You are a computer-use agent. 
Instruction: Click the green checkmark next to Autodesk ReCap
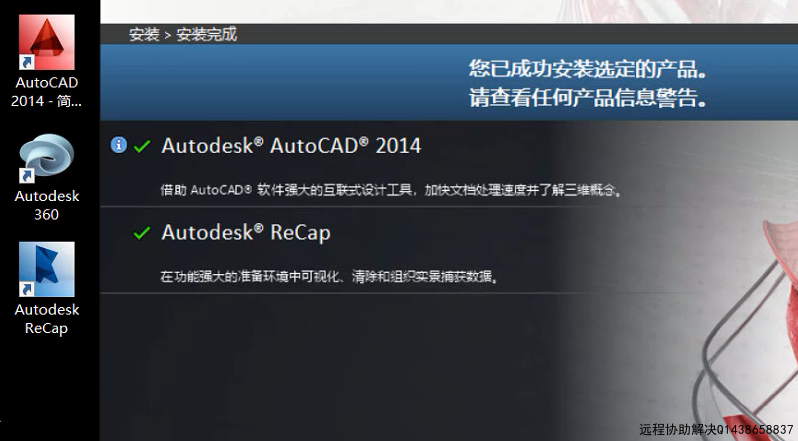[x=141, y=233]
